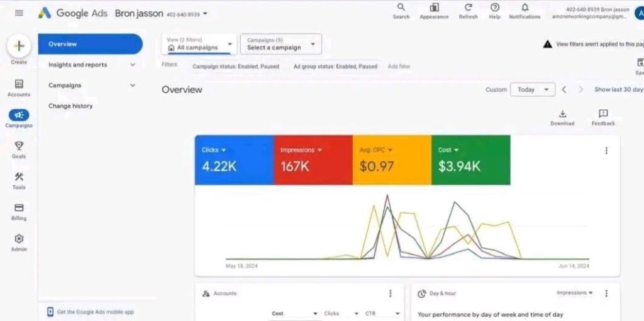The image size is (644, 321).
Task: Open the Today date range dropdown
Action: tap(532, 89)
